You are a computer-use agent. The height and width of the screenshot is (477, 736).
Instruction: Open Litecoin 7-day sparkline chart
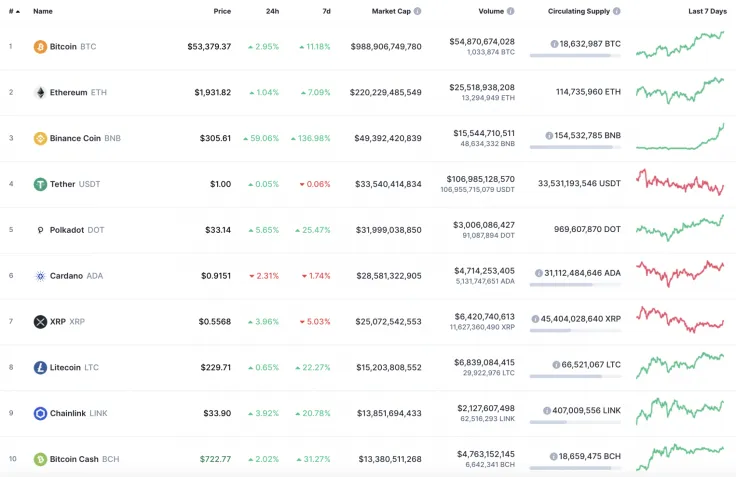pos(680,365)
